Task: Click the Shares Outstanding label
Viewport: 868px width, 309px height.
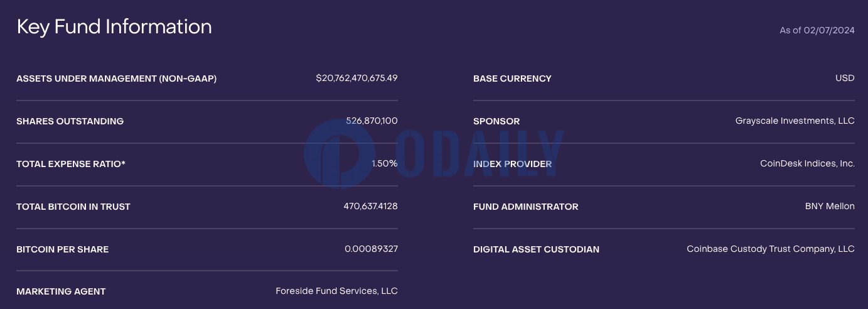Action: [x=70, y=121]
